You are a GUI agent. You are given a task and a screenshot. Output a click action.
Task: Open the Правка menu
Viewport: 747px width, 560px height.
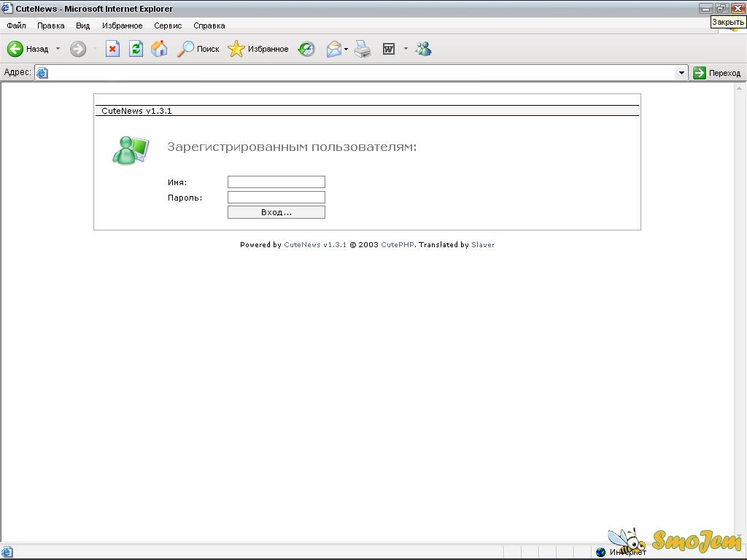point(51,26)
